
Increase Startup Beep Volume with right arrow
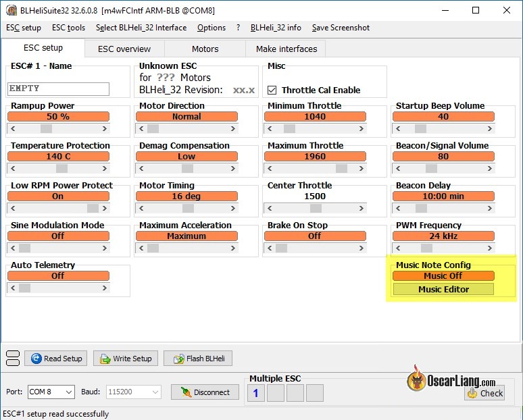[x=490, y=128]
